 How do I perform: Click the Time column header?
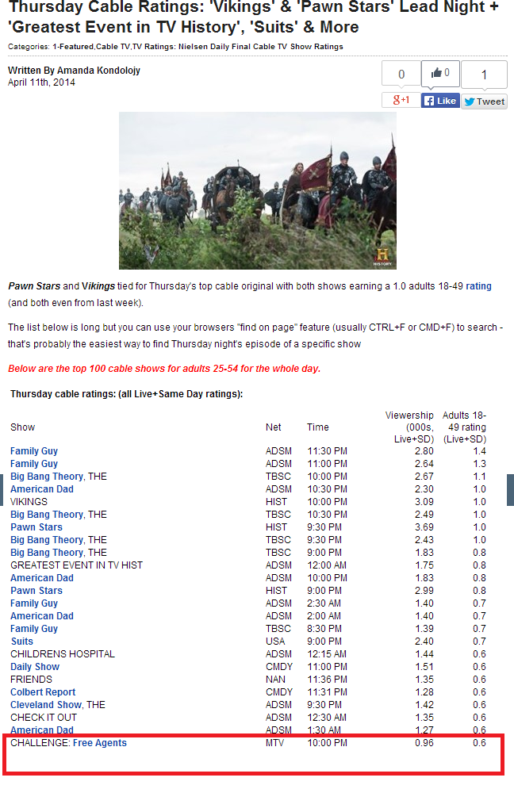click(317, 427)
